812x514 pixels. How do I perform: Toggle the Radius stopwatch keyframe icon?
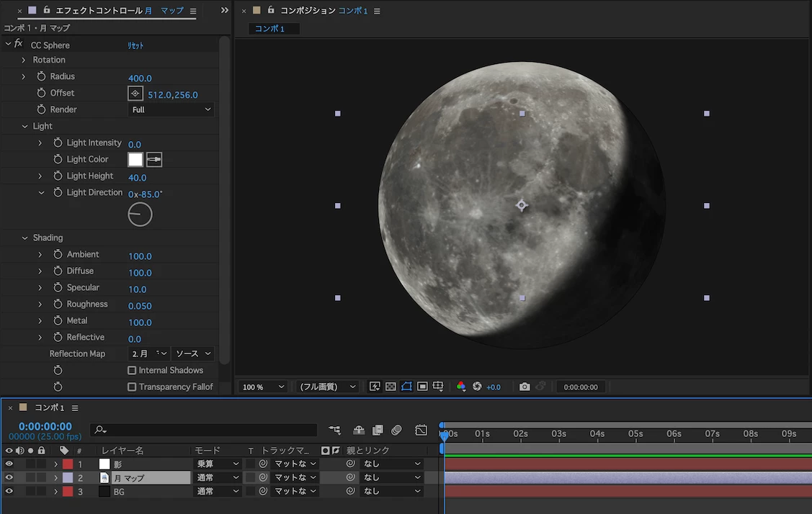(42, 76)
